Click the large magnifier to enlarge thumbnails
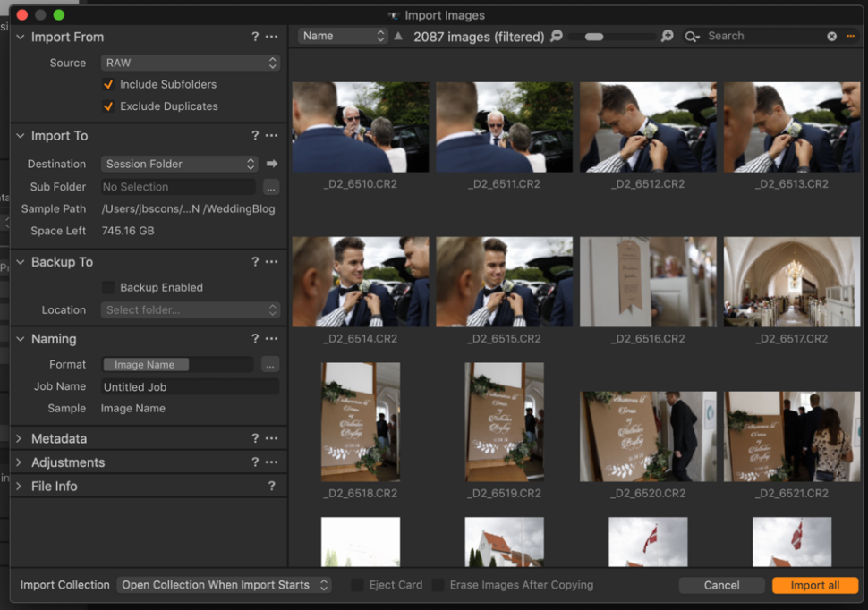The image size is (868, 610). [x=667, y=36]
